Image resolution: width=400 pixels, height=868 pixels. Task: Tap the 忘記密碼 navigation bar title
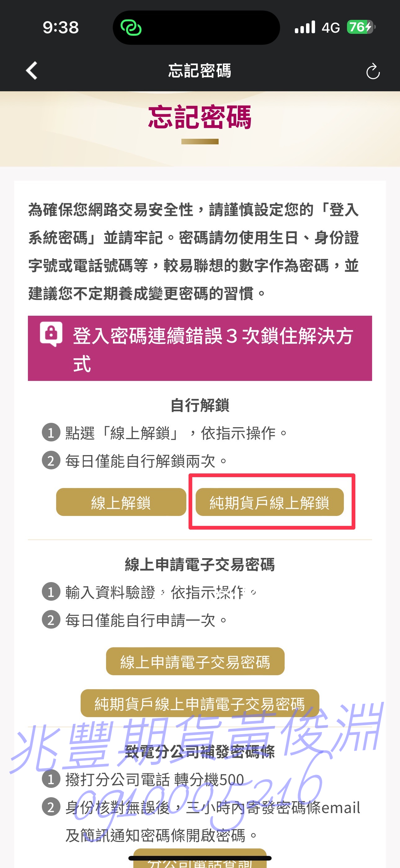pyautogui.click(x=200, y=71)
